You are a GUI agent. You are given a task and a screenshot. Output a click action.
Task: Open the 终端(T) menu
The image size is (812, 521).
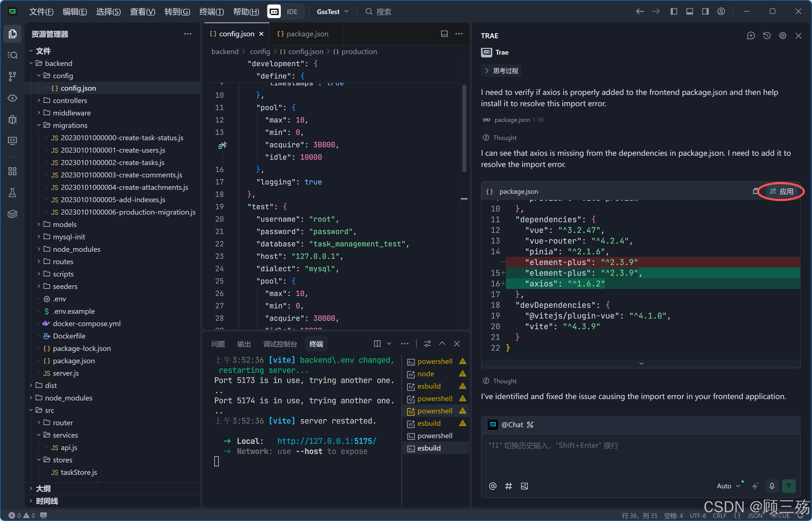[x=211, y=12]
